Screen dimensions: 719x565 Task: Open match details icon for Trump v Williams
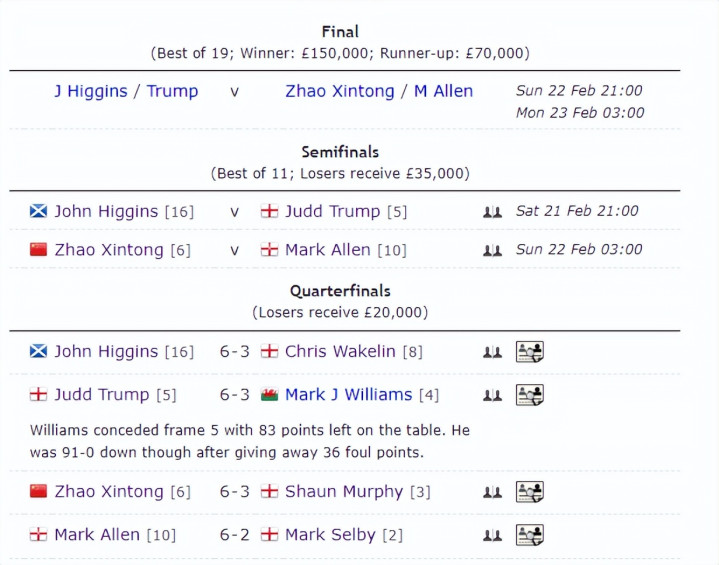529,395
